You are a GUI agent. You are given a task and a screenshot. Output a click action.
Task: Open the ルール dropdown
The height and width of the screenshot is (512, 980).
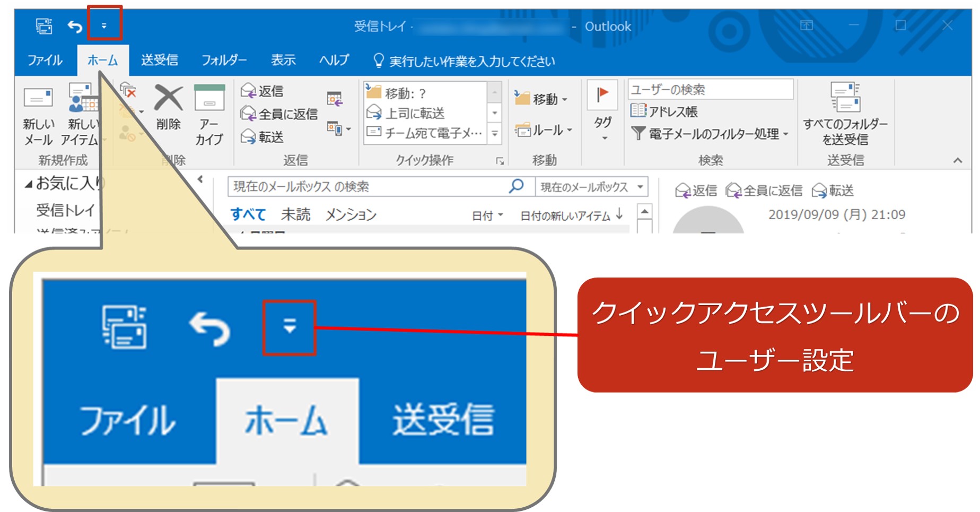point(544,130)
